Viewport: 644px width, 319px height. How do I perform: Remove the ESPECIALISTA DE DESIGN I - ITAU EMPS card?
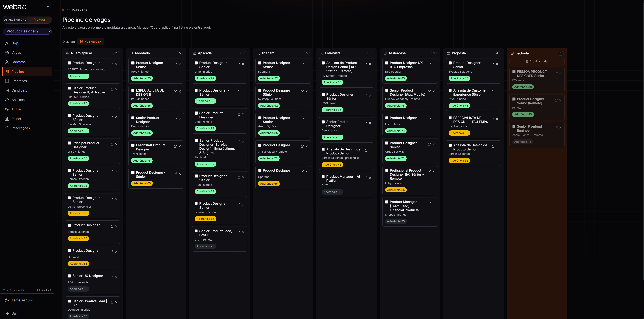pyautogui.click(x=497, y=119)
